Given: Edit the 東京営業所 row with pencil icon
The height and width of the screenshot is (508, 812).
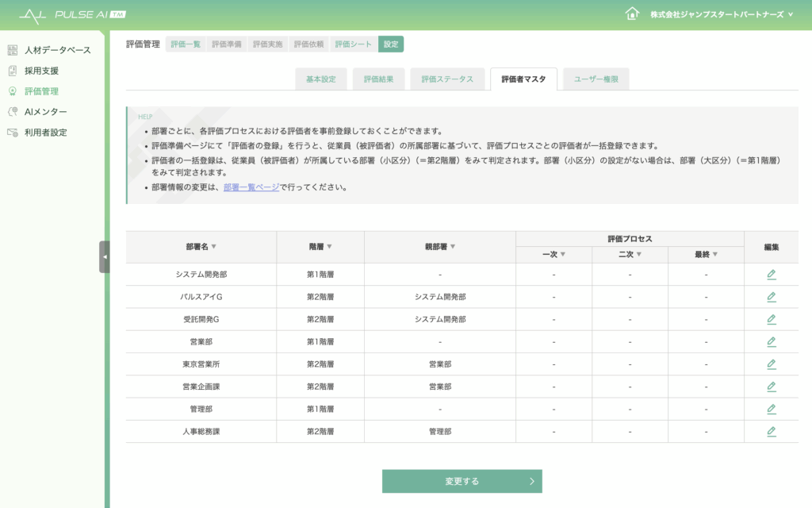Looking at the screenshot, I should pos(771,364).
